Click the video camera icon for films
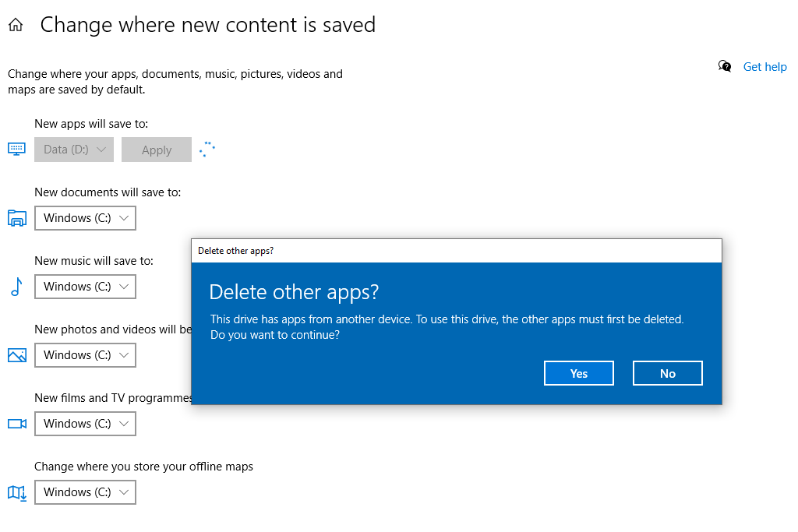This screenshot has height=532, width=798. 17,424
